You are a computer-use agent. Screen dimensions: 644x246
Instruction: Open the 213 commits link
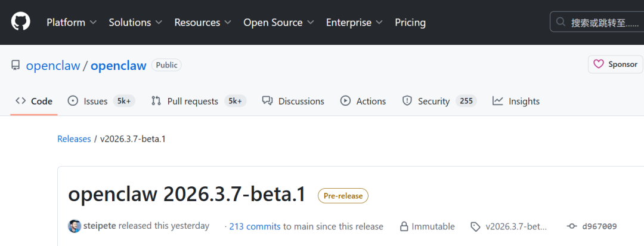coord(255,226)
